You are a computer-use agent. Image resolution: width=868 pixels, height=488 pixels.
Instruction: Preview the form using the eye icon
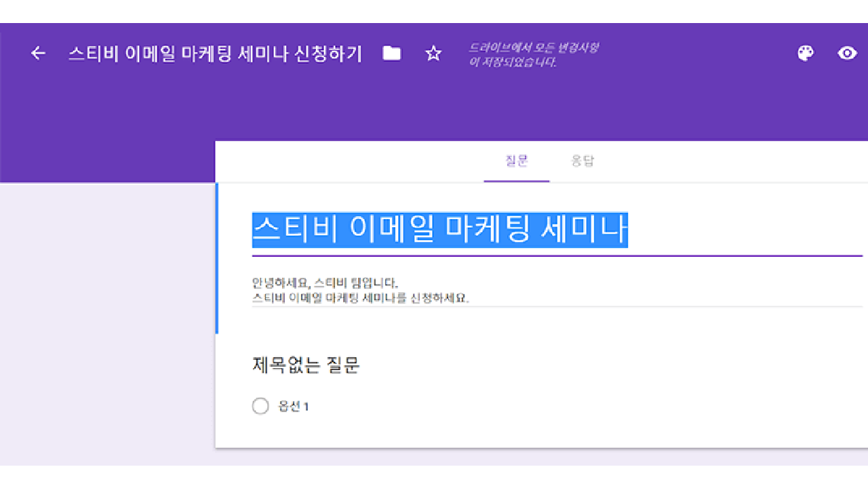click(x=847, y=54)
